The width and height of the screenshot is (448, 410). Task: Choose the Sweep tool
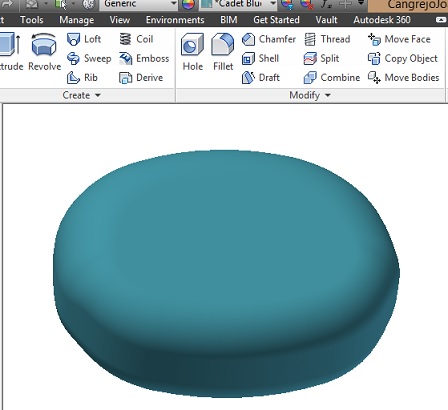89,58
